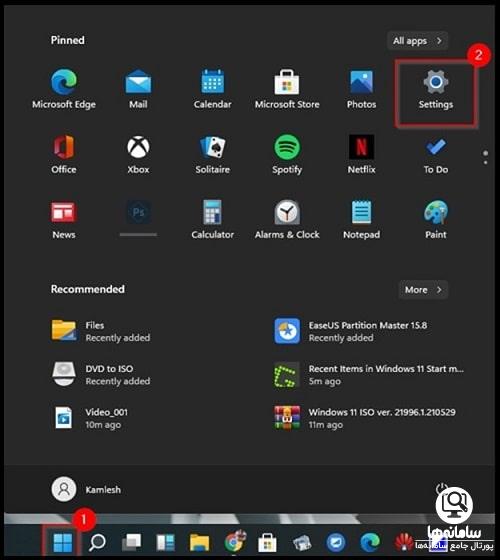The image size is (500, 560).
Task: Open Microsoft Store from the taskbar
Action: [267, 542]
